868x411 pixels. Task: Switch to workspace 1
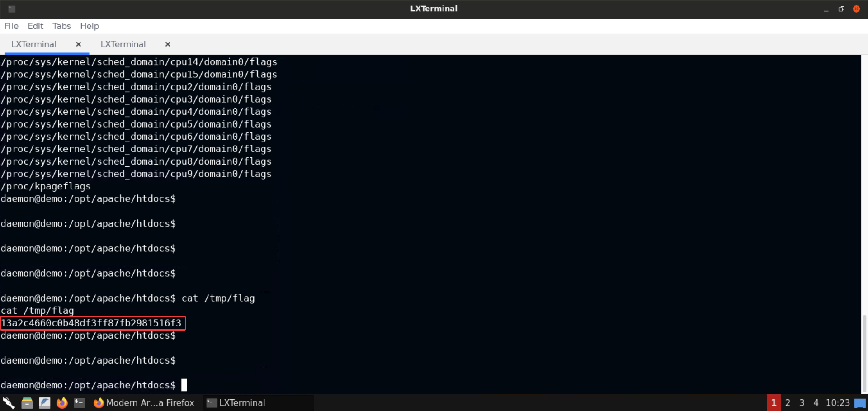[774, 402]
